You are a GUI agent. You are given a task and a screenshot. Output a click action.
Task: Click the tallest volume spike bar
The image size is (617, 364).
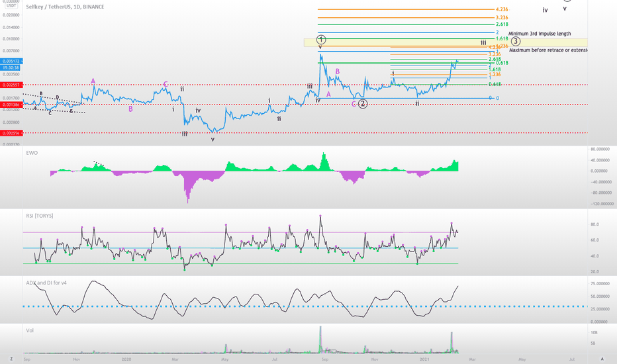tap(320, 340)
